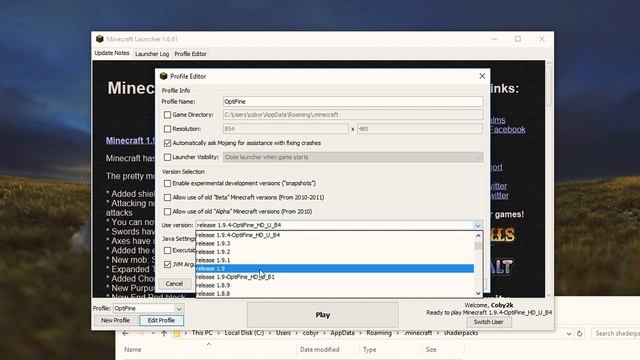Screen dimensions: 640x360
Task: Maximize the Minecraft Launcher window
Action: [518, 39]
